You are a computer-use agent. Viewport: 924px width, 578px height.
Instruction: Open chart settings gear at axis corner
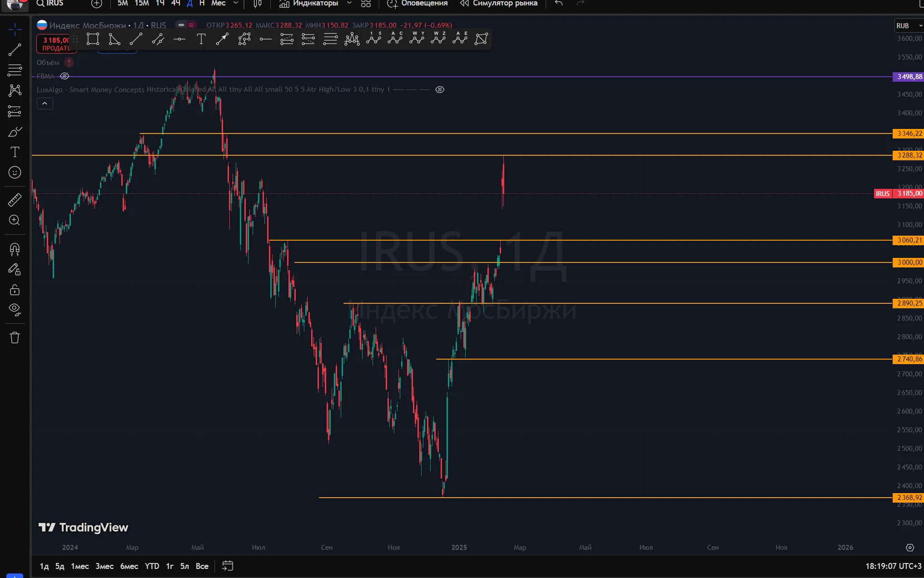coord(909,548)
